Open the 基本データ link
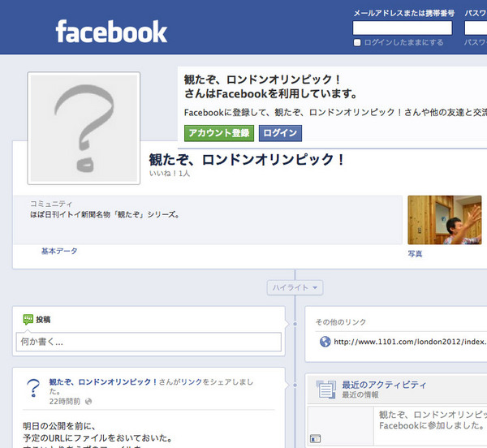The image size is (487, 448). pos(59,252)
